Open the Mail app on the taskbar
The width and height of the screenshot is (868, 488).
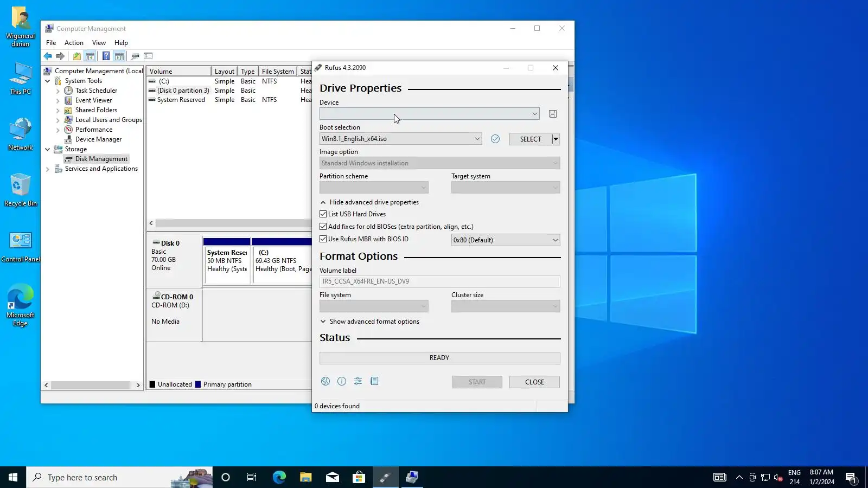(x=333, y=477)
